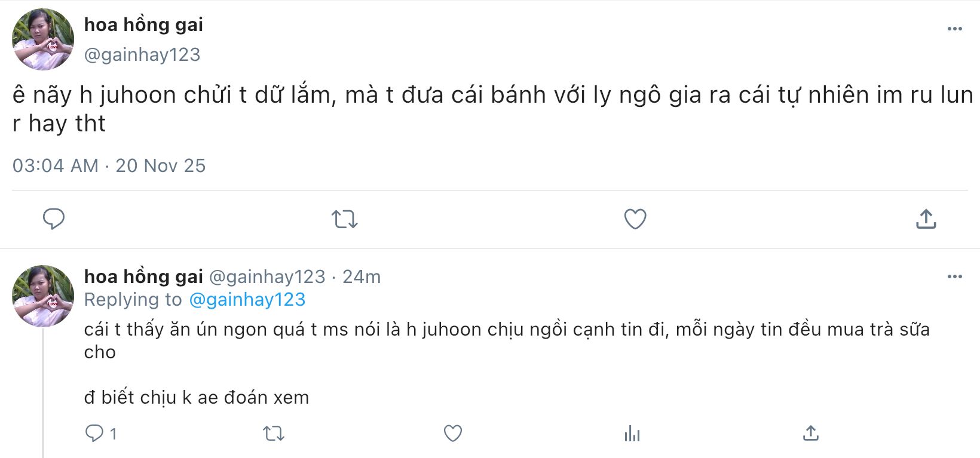Click the 03:04 AM · 20 Nov 25 timestamp
Viewport: 980px width, 458px height.
coord(109,165)
